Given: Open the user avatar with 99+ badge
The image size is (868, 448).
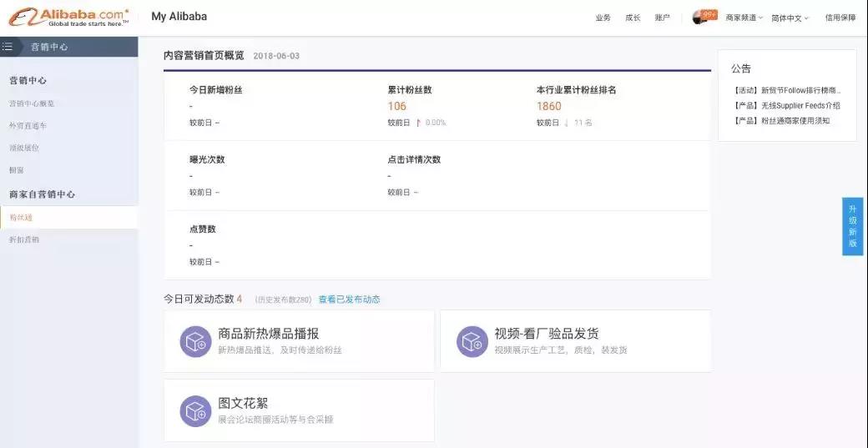Looking at the screenshot, I should pos(700,18).
